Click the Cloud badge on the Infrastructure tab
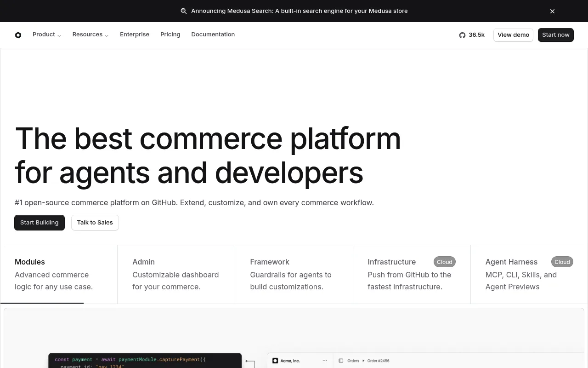 tap(445, 262)
